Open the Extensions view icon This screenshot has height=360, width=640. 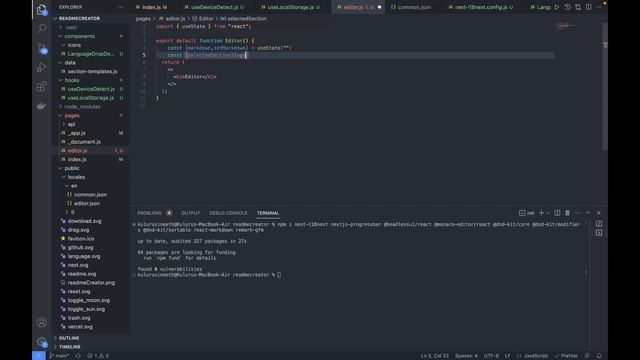[x=42, y=86]
